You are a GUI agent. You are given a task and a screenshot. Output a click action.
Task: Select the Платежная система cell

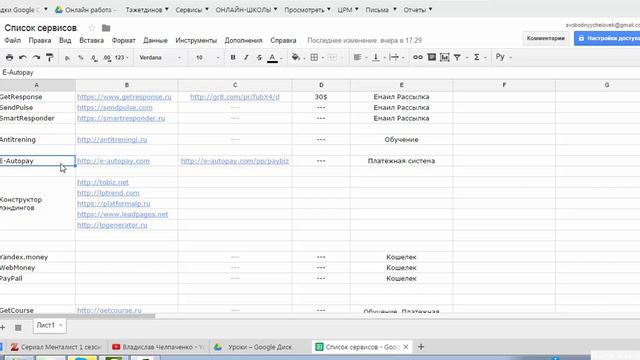(x=401, y=161)
